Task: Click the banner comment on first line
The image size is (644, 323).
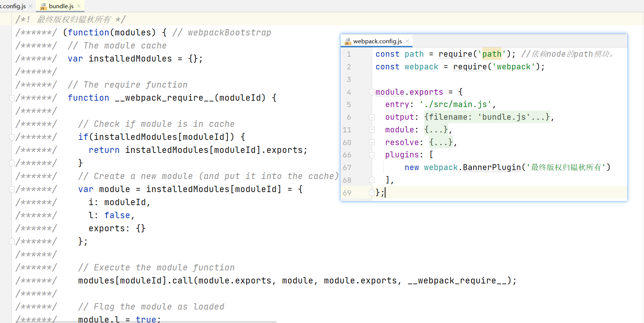Action: (x=70, y=19)
